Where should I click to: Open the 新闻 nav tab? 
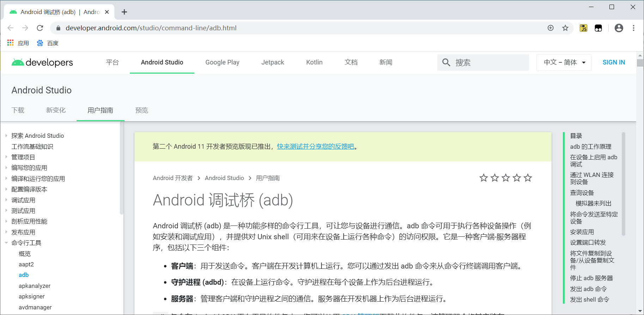[386, 62]
